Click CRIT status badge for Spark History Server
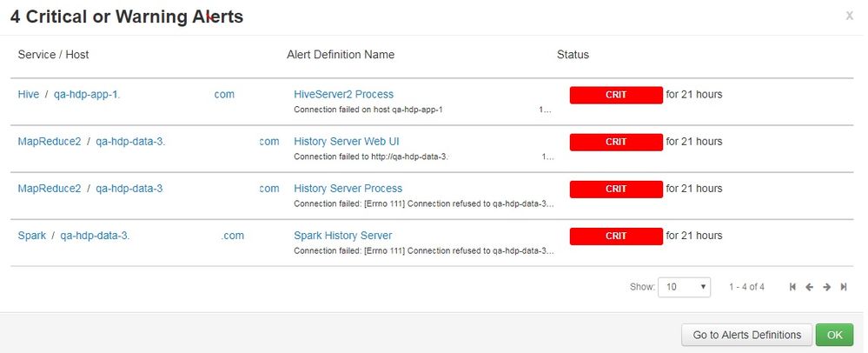 click(x=615, y=236)
